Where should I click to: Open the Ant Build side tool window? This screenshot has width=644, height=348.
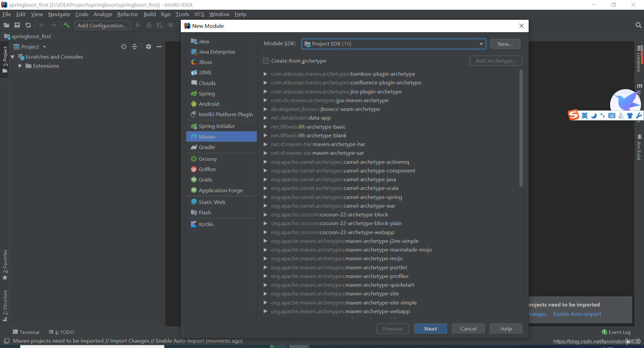click(x=639, y=147)
